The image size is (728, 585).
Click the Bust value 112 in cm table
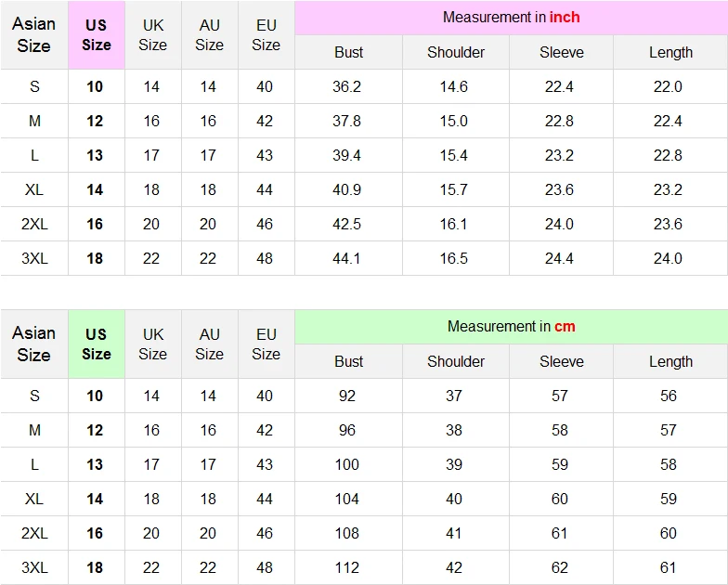[347, 568]
